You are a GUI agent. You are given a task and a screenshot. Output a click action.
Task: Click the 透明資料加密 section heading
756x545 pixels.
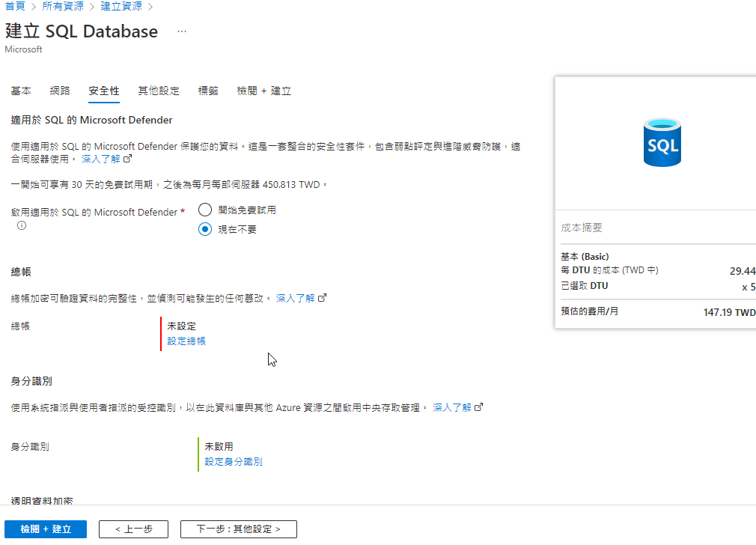pyautogui.click(x=42, y=501)
